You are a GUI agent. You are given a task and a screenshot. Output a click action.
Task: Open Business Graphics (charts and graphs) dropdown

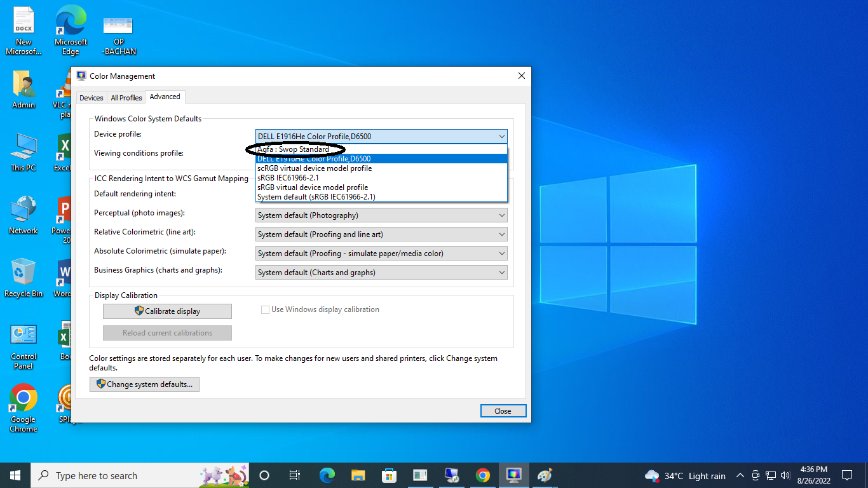pyautogui.click(x=381, y=273)
